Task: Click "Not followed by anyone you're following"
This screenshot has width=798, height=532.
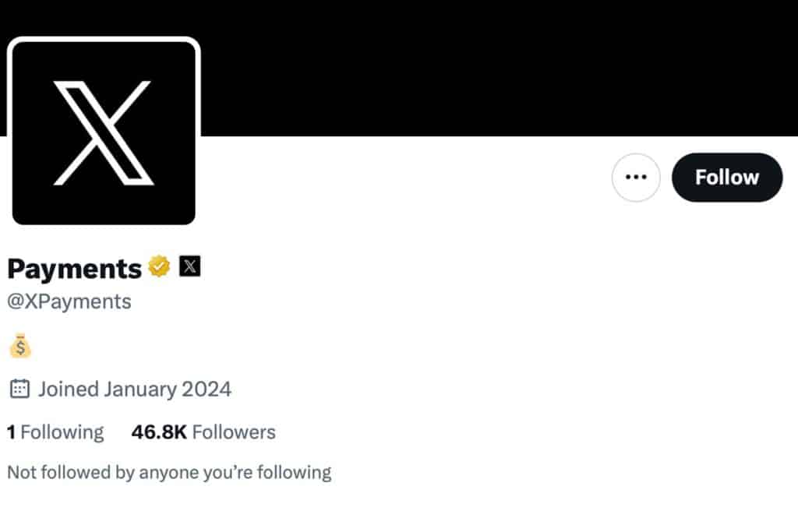Action: [169, 472]
